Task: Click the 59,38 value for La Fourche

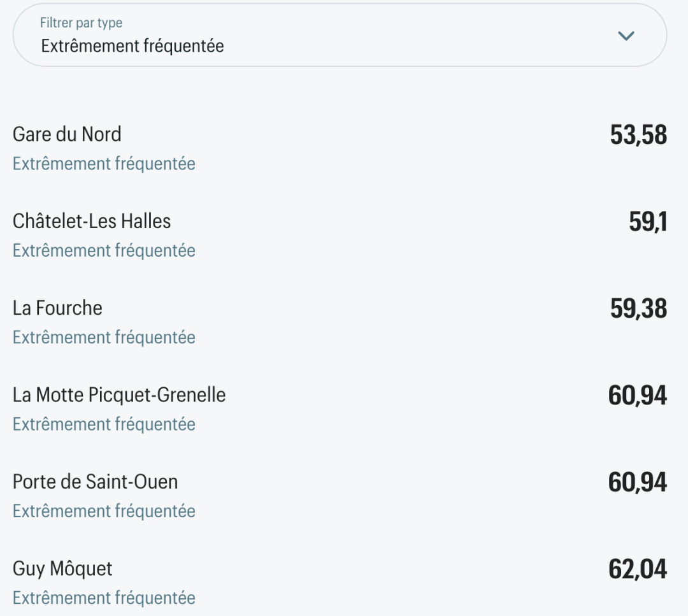Action: click(638, 309)
